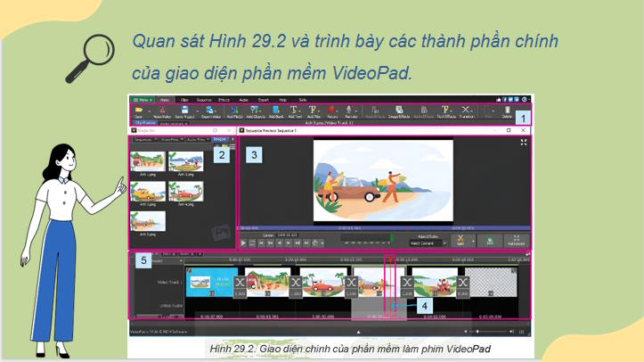Switch to the Home ribbon tab

click(165, 100)
